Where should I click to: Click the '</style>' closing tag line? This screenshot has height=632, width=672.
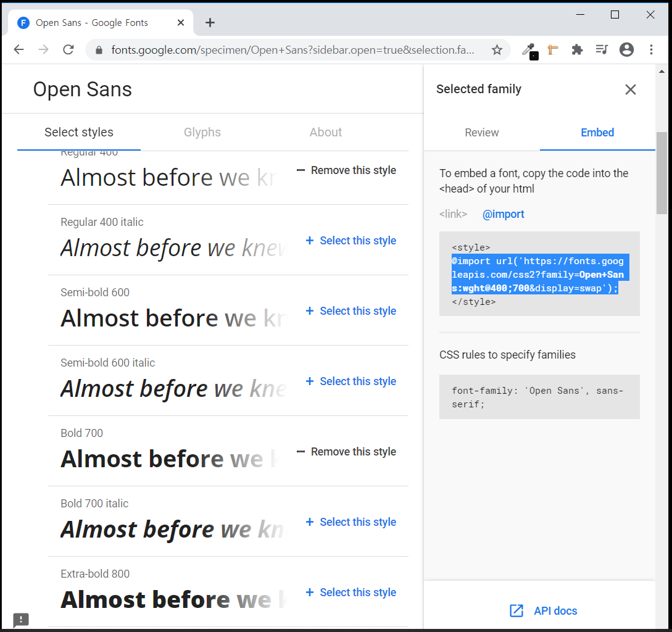tap(473, 302)
